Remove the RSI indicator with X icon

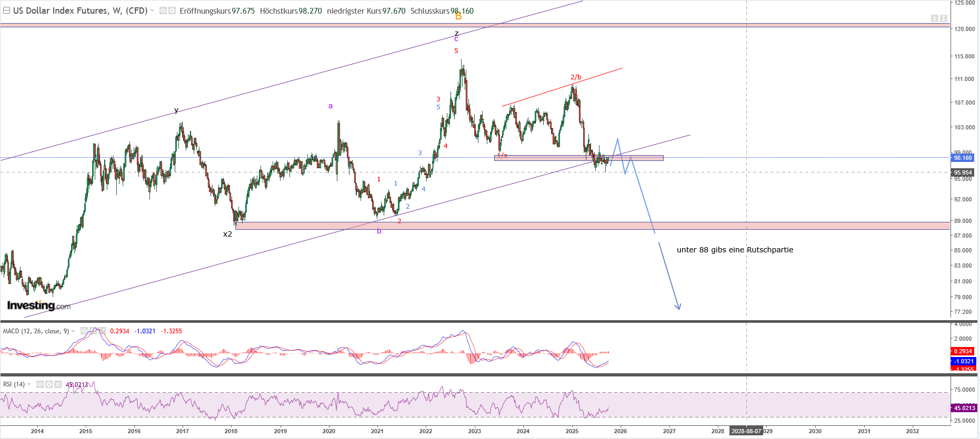click(58, 384)
